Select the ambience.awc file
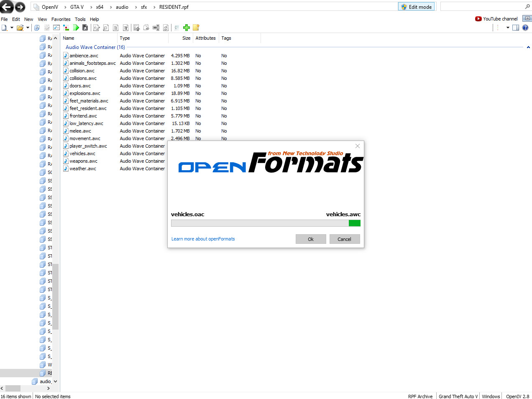This screenshot has width=532, height=399. tap(84, 56)
